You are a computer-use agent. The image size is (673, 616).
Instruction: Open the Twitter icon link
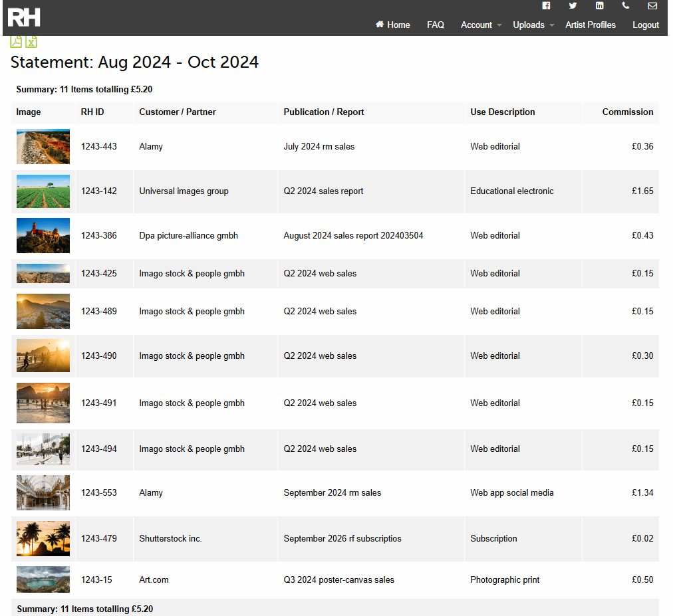573,6
